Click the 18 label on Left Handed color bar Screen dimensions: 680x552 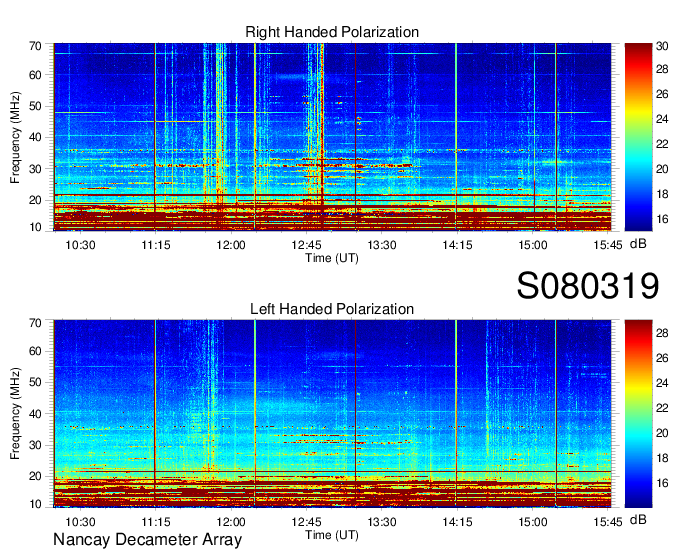[x=662, y=458]
